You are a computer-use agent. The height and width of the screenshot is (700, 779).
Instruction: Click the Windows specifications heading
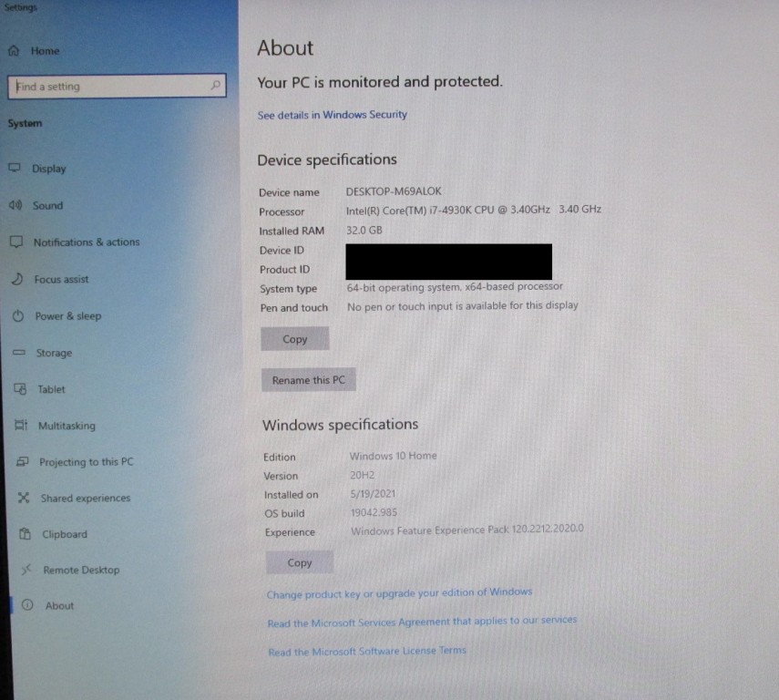tap(341, 425)
